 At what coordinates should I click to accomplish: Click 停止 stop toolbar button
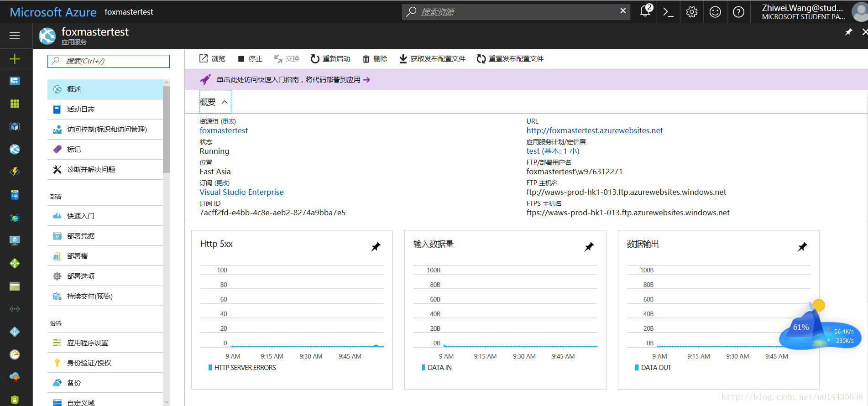coord(250,58)
